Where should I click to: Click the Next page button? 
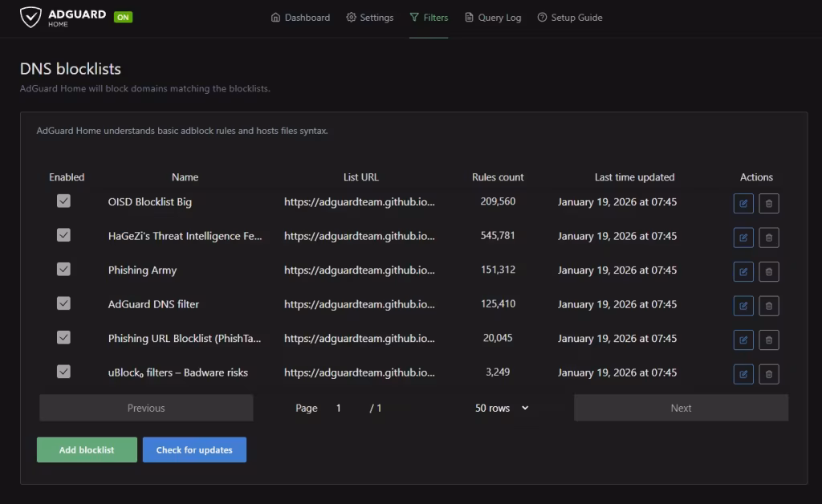681,408
